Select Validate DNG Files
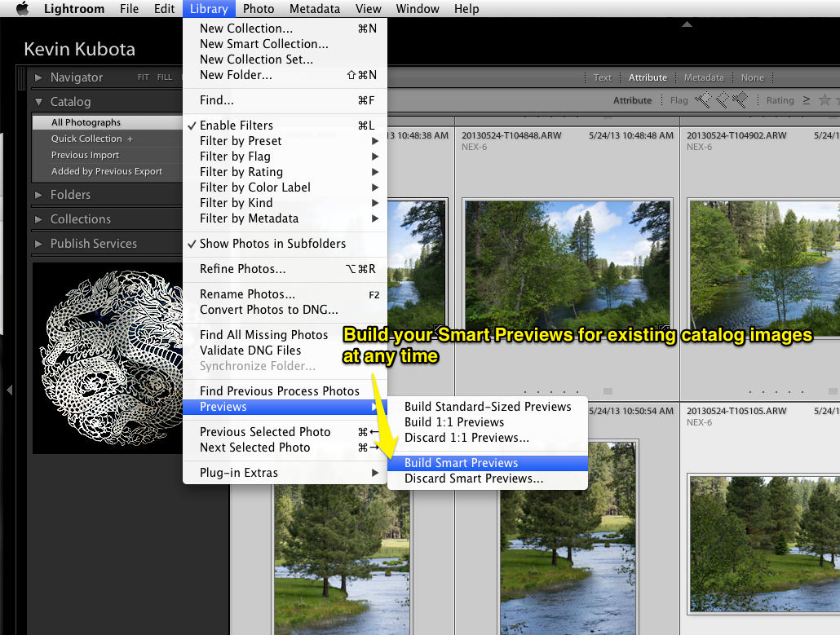The height and width of the screenshot is (635, 840). pyautogui.click(x=285, y=351)
